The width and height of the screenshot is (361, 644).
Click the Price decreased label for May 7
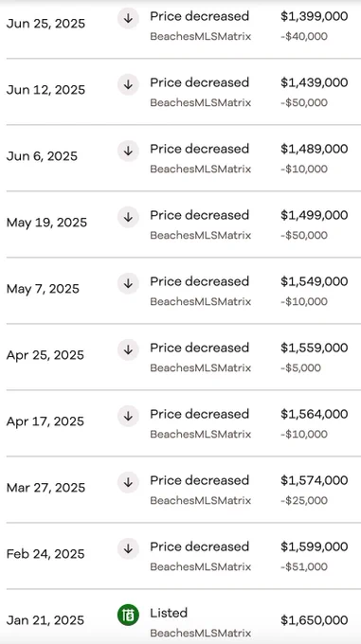(x=200, y=281)
